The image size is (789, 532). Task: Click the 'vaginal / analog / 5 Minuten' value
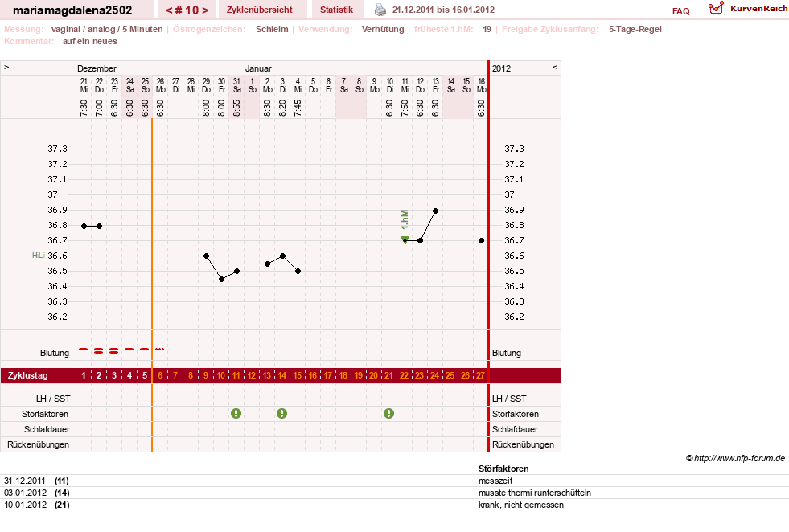(x=107, y=29)
